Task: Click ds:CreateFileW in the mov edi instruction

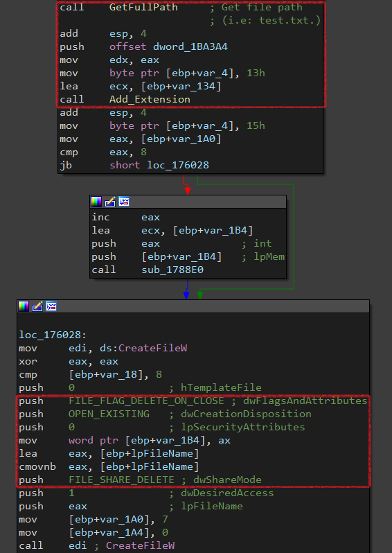Action: [x=143, y=348]
